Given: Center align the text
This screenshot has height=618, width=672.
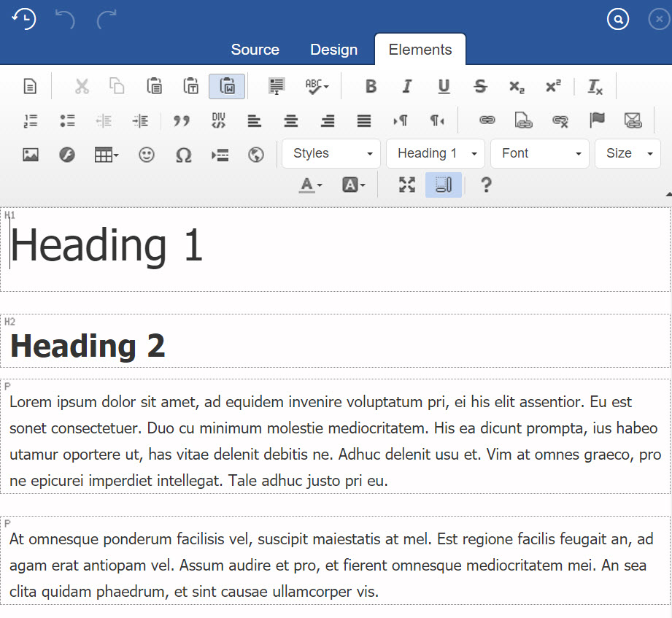Looking at the screenshot, I should pyautogui.click(x=291, y=121).
